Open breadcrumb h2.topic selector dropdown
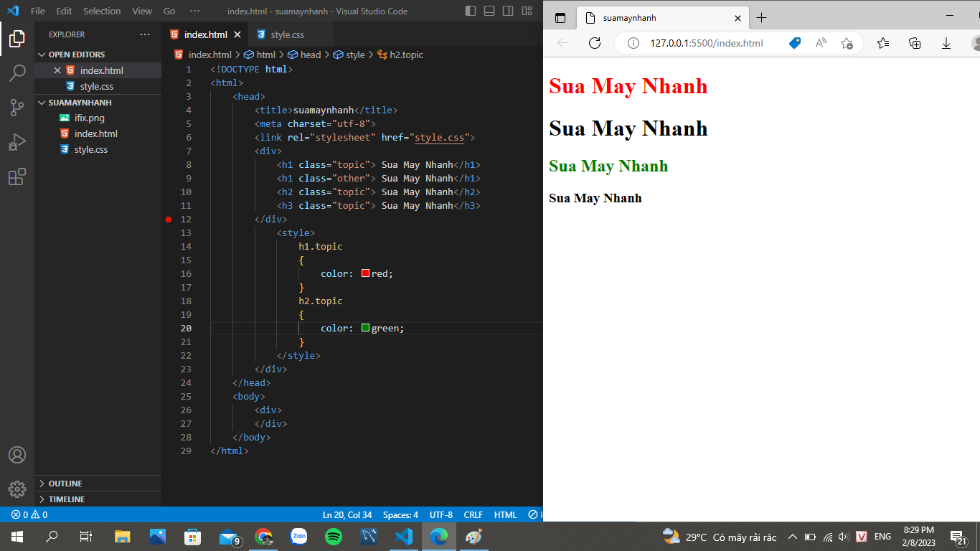This screenshot has width=980, height=551. pos(400,55)
